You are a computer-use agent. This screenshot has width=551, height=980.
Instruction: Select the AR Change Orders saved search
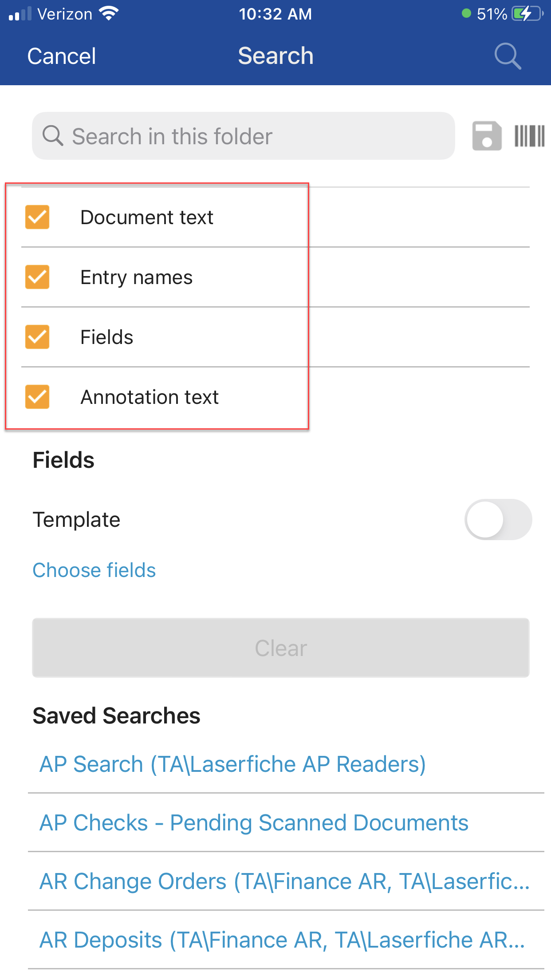tap(284, 881)
